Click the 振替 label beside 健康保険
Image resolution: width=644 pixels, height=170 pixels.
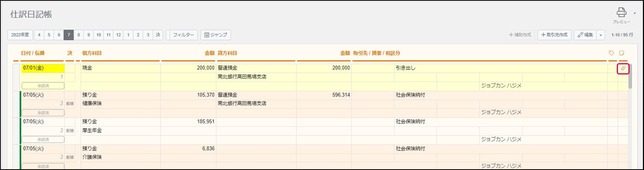(x=70, y=104)
